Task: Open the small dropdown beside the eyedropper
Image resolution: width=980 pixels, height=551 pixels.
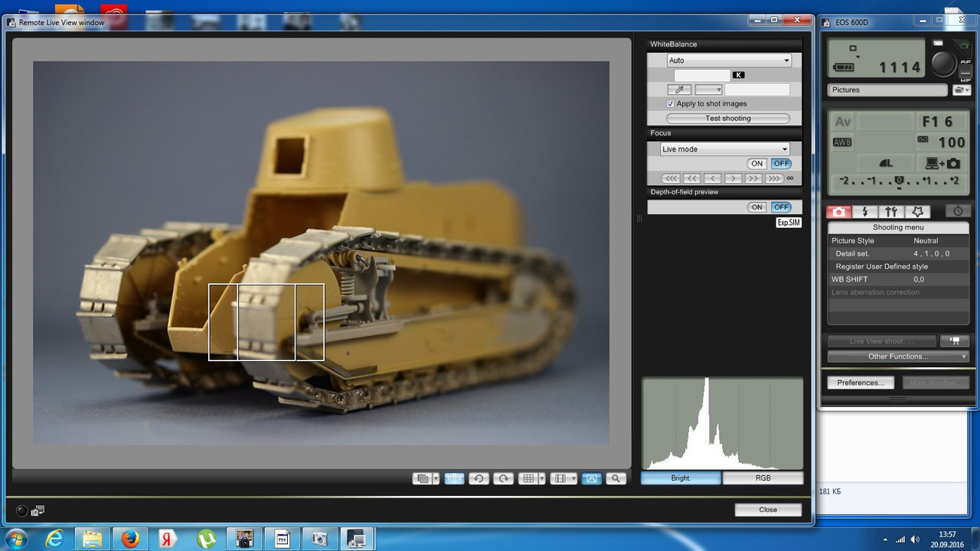Action: point(708,90)
